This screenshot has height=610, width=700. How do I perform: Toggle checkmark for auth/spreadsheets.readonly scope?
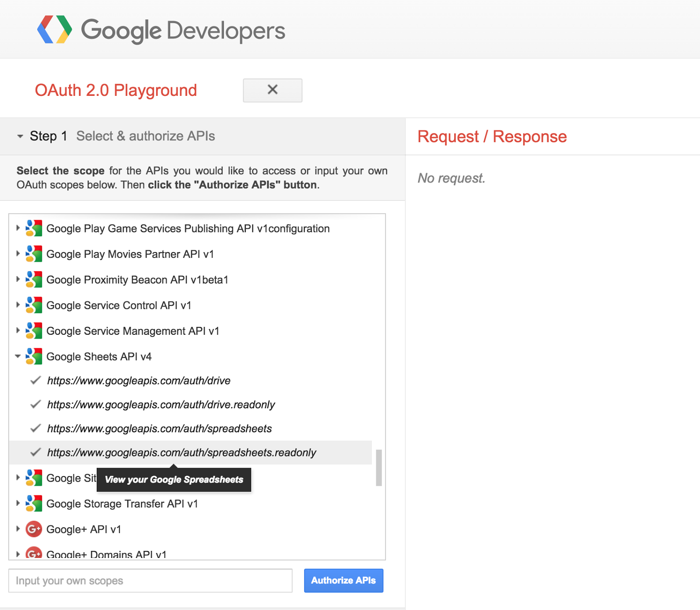(x=36, y=452)
